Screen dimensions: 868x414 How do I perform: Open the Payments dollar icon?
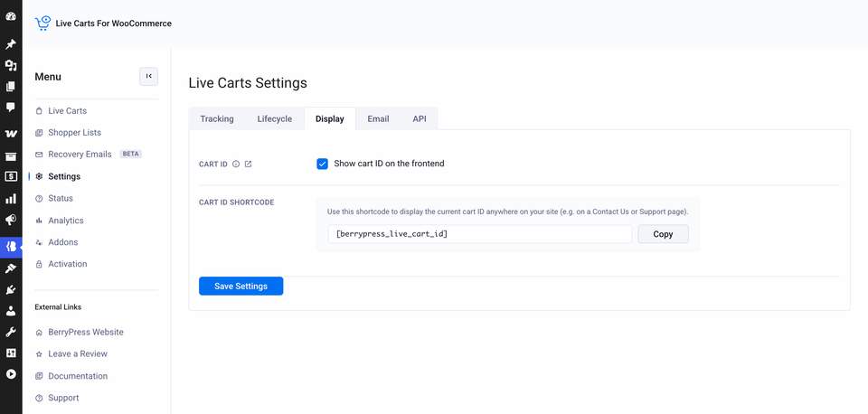tap(11, 176)
